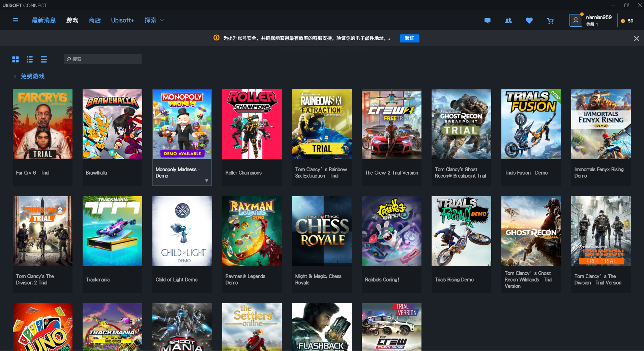
Task: Expand the 探索 explore dropdown
Action: tap(154, 20)
